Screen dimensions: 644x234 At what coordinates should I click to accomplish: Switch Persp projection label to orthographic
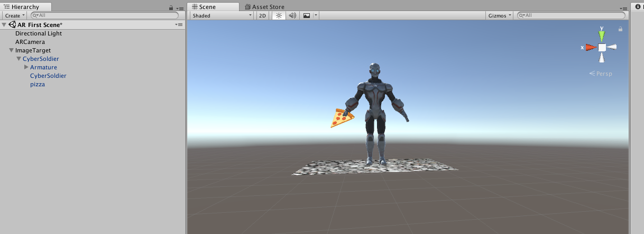(x=601, y=74)
